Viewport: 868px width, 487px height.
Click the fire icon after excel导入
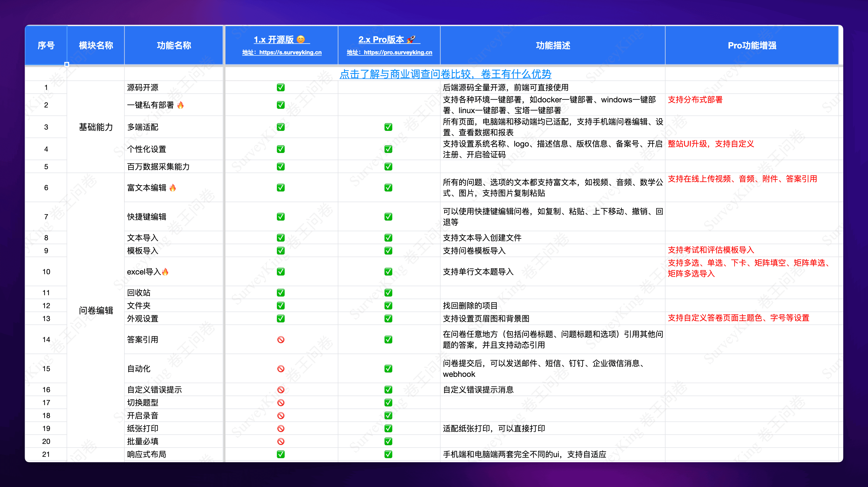[165, 272]
